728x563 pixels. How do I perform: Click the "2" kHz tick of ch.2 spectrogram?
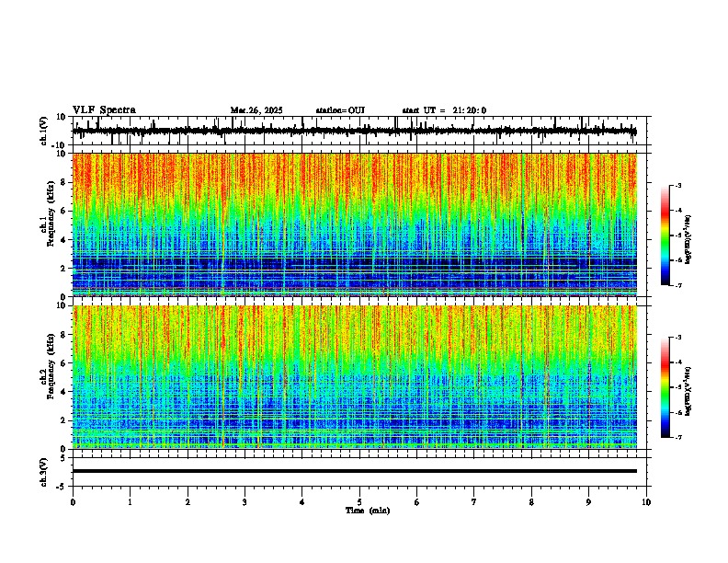(x=64, y=420)
